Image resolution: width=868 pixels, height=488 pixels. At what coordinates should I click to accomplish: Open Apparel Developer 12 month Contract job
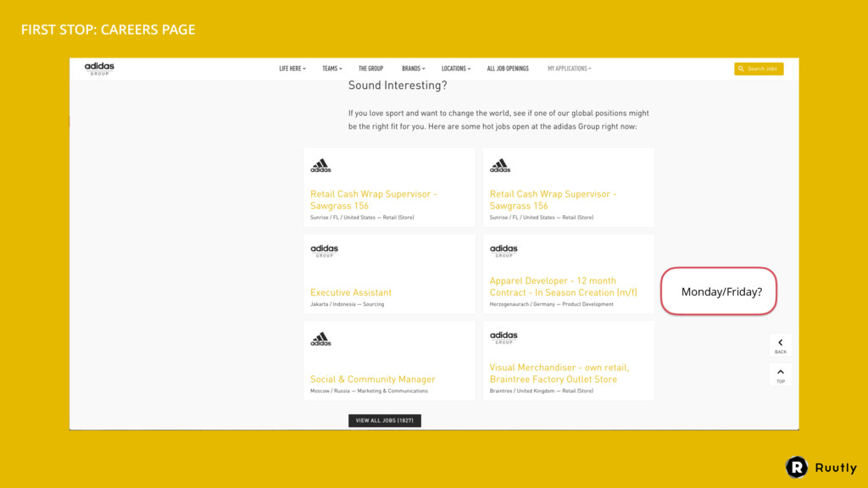pos(563,286)
